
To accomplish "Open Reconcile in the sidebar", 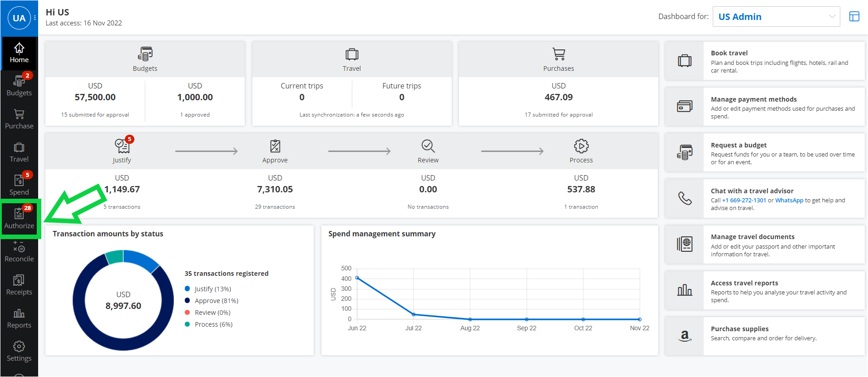I will click(19, 252).
